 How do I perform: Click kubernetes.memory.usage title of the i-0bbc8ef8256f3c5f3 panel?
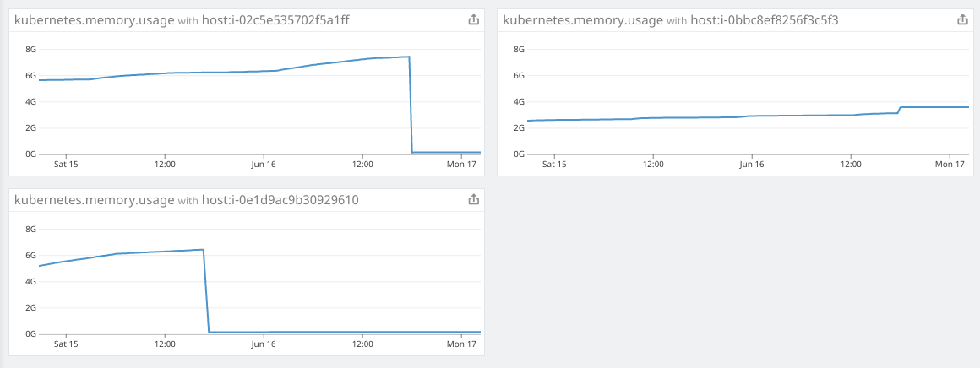(x=583, y=20)
